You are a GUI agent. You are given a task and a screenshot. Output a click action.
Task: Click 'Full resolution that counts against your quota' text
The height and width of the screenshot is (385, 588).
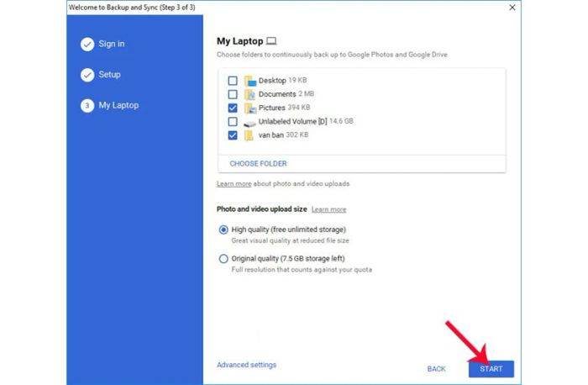coord(302,270)
